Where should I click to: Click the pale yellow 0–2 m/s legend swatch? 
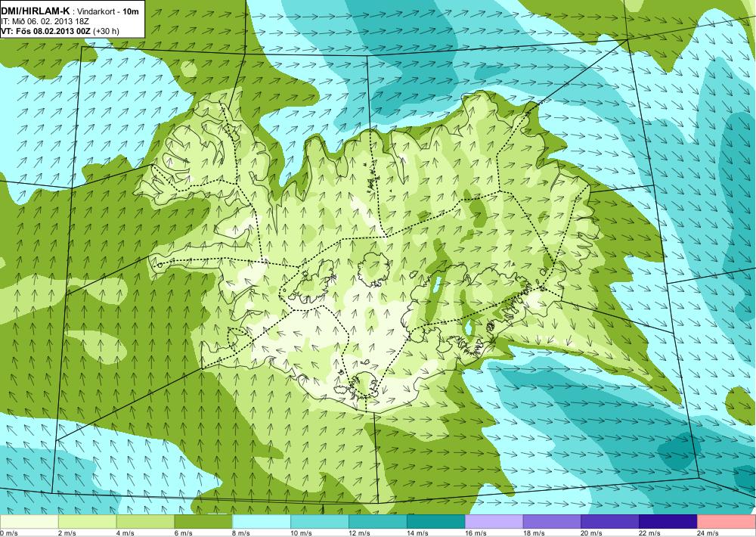[x=29, y=522]
